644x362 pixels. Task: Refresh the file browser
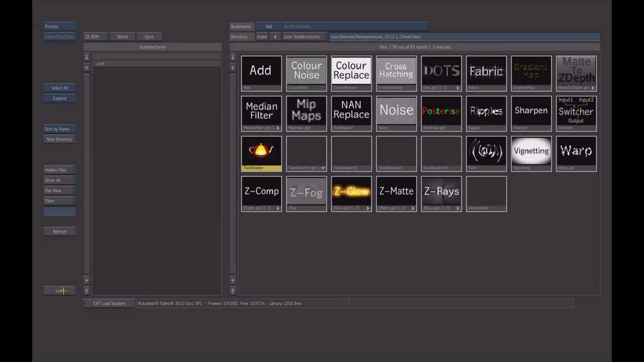pos(59,232)
